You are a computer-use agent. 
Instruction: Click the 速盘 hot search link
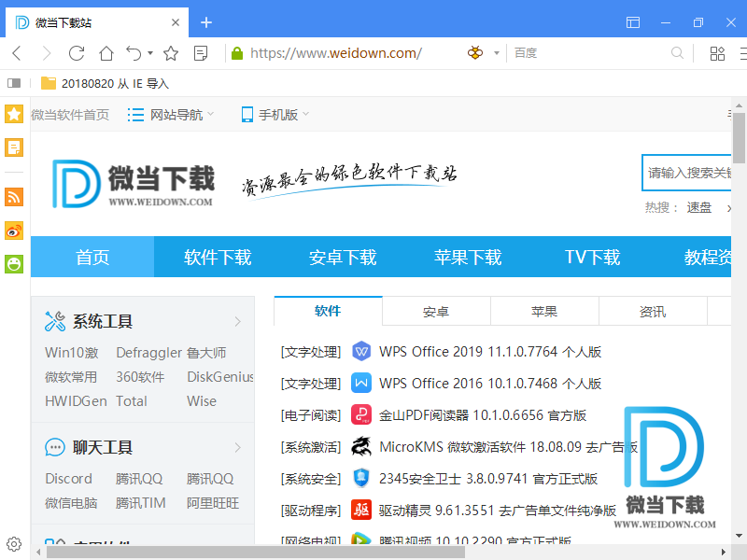click(x=698, y=207)
